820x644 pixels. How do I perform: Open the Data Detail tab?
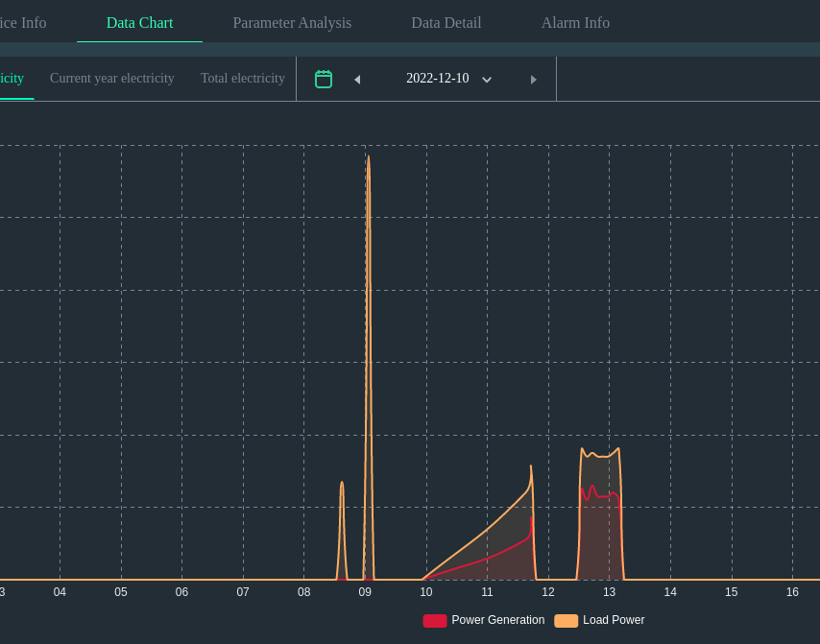coord(446,23)
